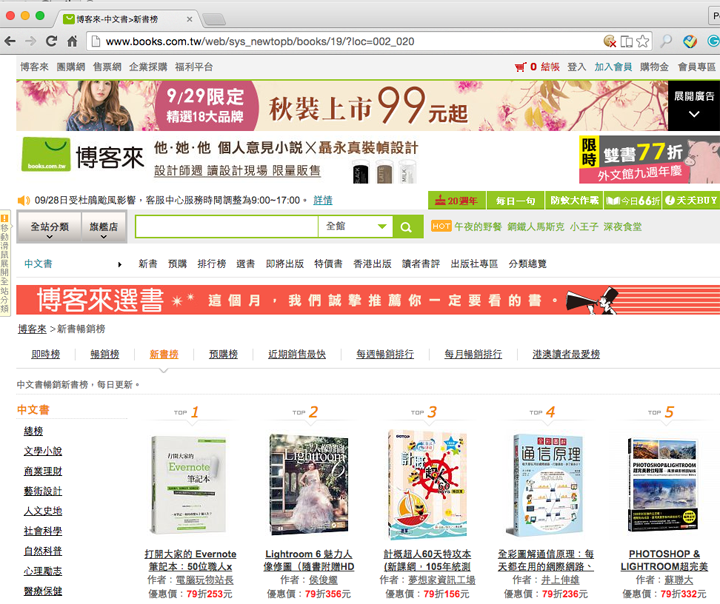Click the site search input field
The width and height of the screenshot is (720, 604).
tap(227, 227)
